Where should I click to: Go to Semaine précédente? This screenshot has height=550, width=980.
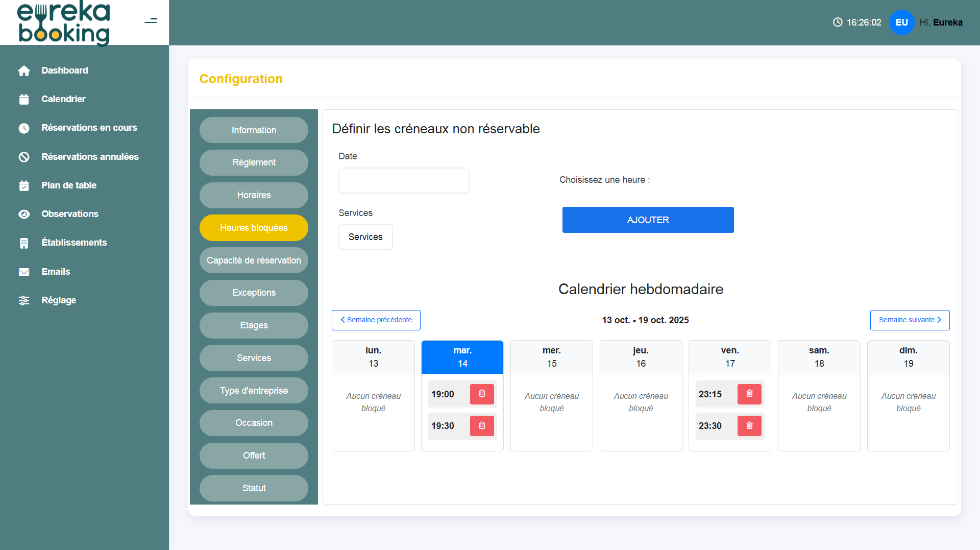pos(376,320)
